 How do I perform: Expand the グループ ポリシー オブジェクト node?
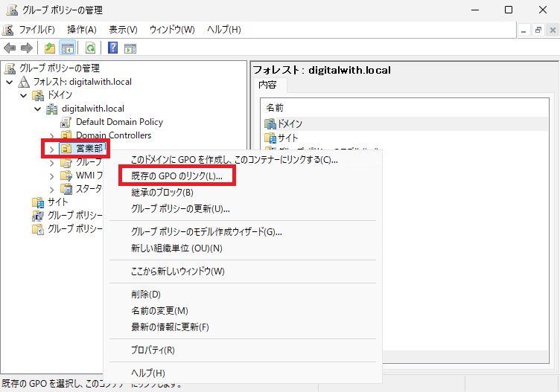pyautogui.click(x=52, y=163)
